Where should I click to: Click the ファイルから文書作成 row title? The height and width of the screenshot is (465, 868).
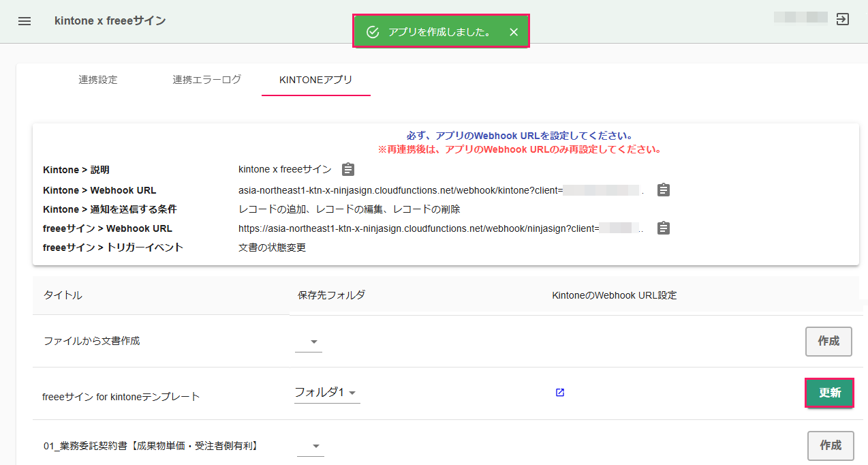coord(92,340)
